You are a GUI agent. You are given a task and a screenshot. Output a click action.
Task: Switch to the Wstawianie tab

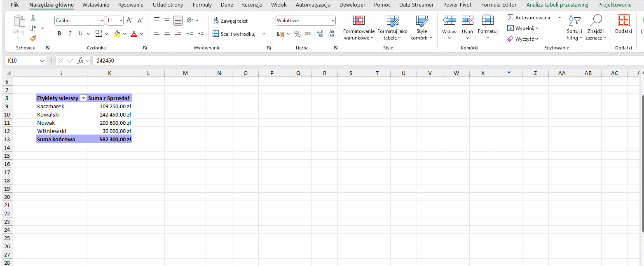pos(96,5)
